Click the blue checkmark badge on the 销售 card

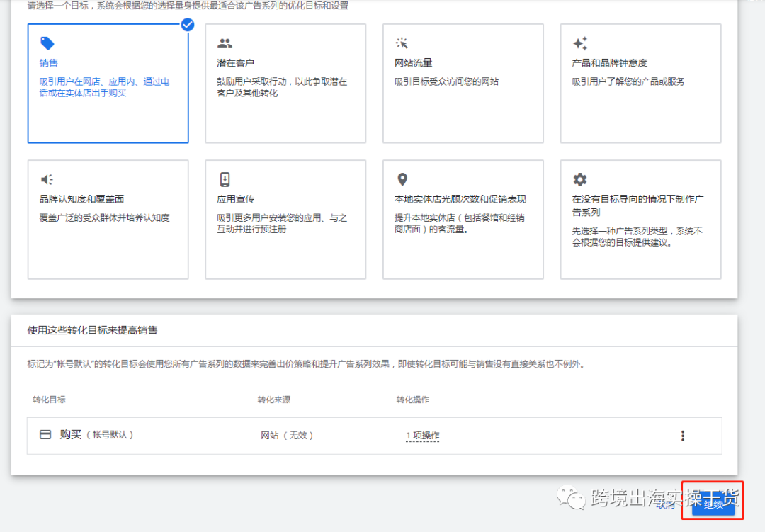187,25
